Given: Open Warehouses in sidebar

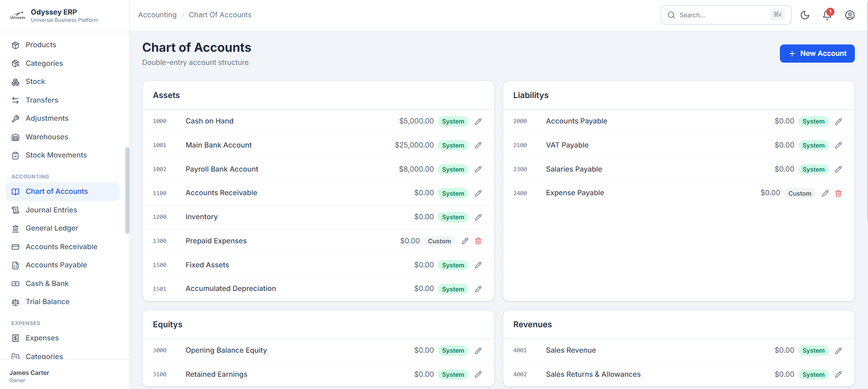Looking at the screenshot, I should click(x=62, y=137).
